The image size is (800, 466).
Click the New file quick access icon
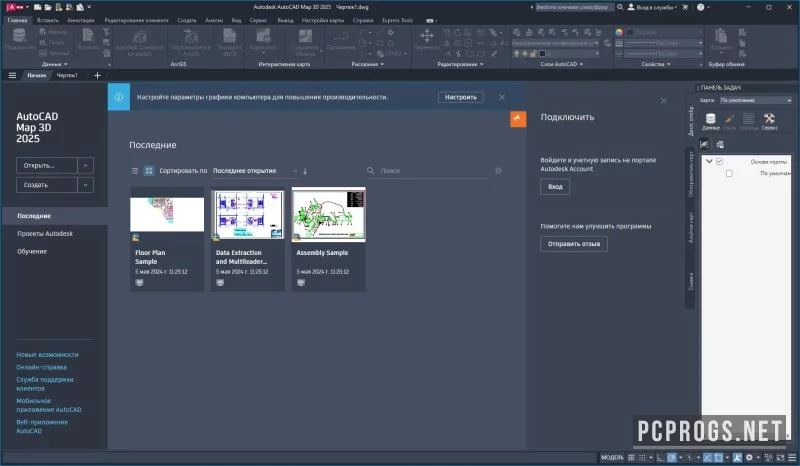(38, 7)
